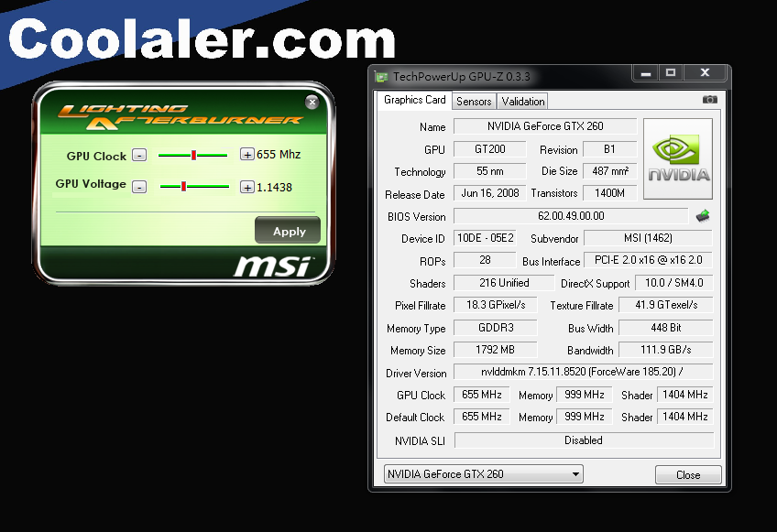Click the Technology value 55 nm
This screenshot has height=532, width=777.
point(489,171)
